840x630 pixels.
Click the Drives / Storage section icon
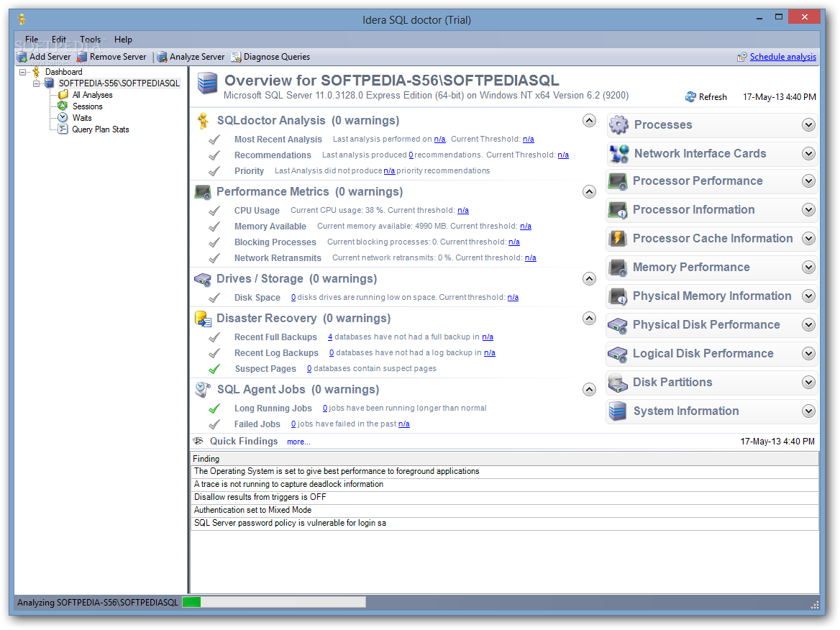click(x=203, y=279)
